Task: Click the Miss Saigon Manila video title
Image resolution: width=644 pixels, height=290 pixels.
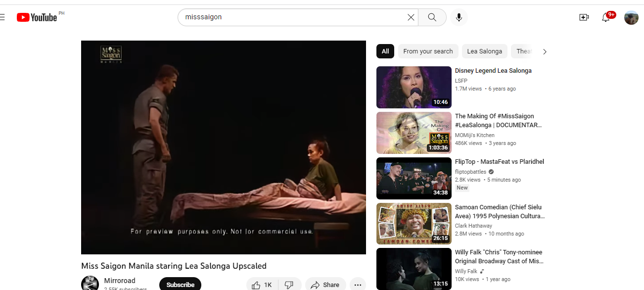Action: pyautogui.click(x=174, y=266)
